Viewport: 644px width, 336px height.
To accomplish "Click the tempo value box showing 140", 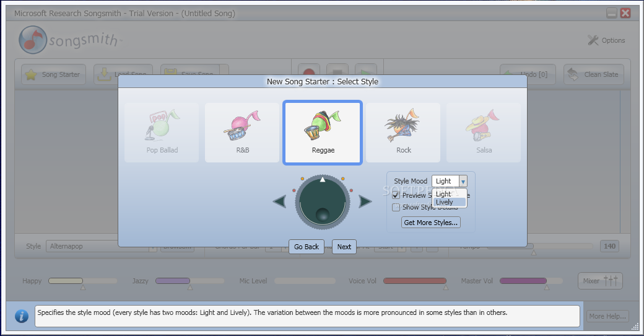I will tap(609, 246).
